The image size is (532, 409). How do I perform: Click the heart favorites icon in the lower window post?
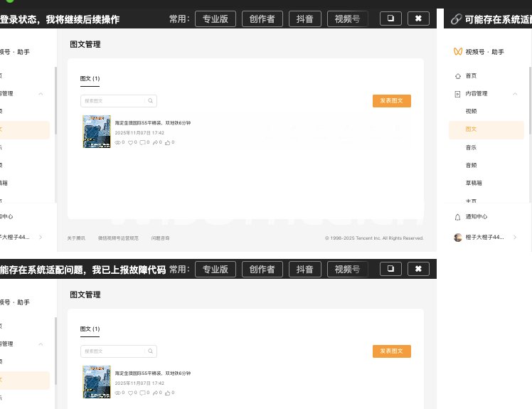(130, 393)
